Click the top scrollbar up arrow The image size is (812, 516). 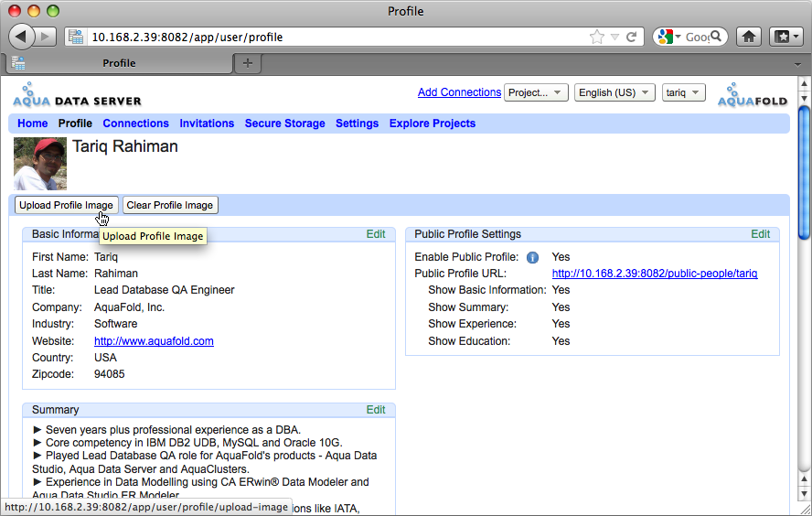coord(804,83)
